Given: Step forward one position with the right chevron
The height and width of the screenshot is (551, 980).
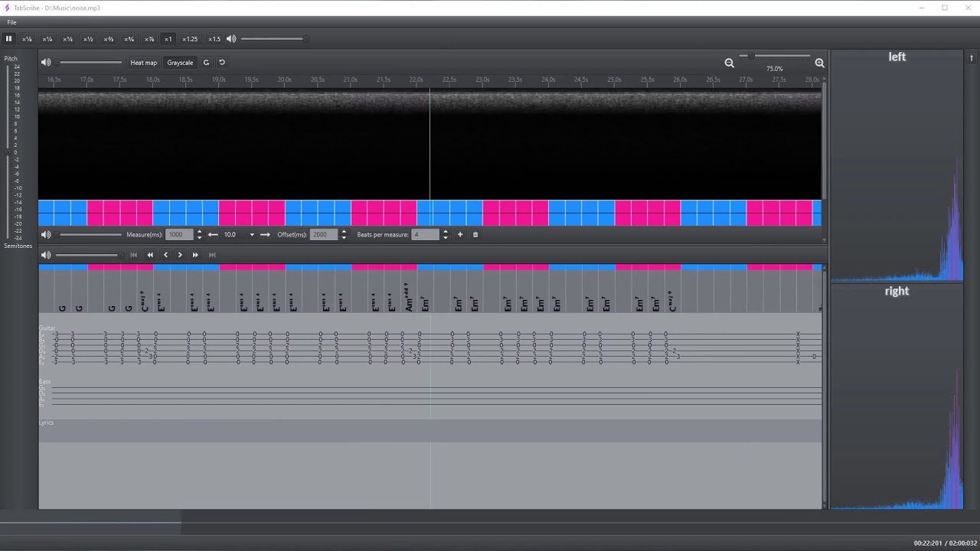Looking at the screenshot, I should [x=180, y=255].
